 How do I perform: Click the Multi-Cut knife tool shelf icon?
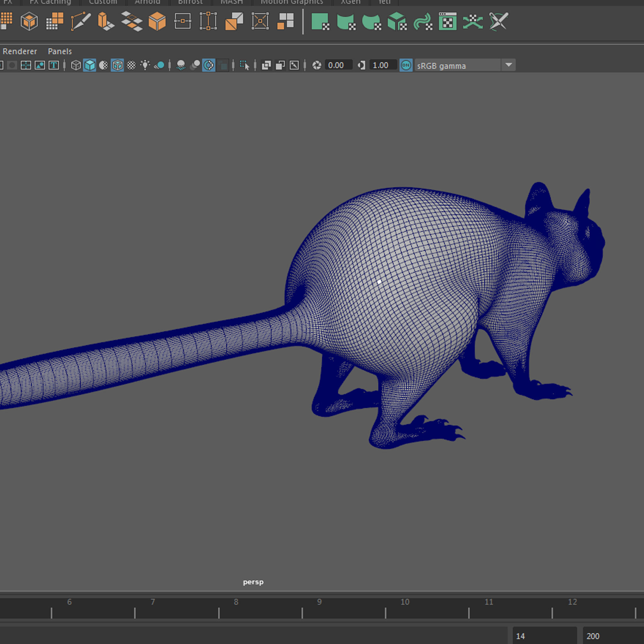(x=81, y=21)
